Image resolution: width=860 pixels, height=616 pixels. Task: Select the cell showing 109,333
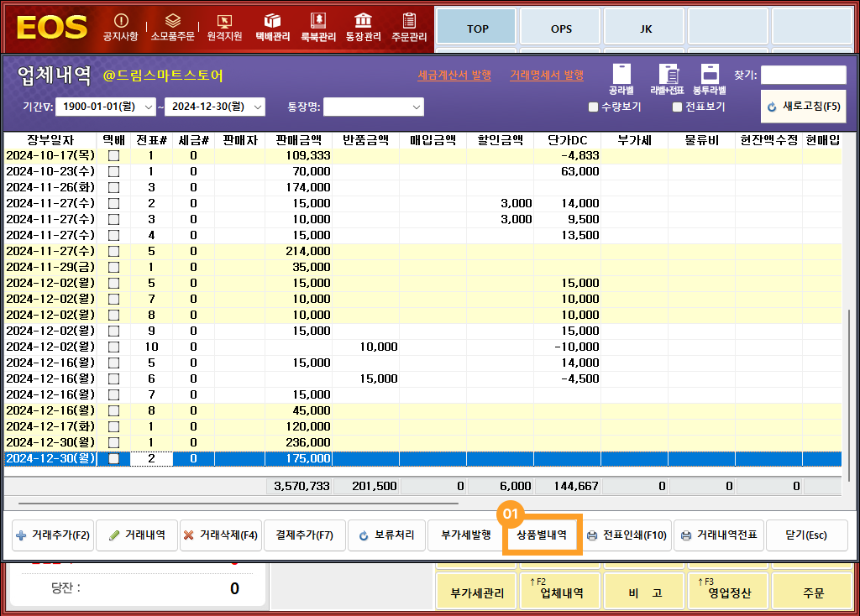pos(298,155)
